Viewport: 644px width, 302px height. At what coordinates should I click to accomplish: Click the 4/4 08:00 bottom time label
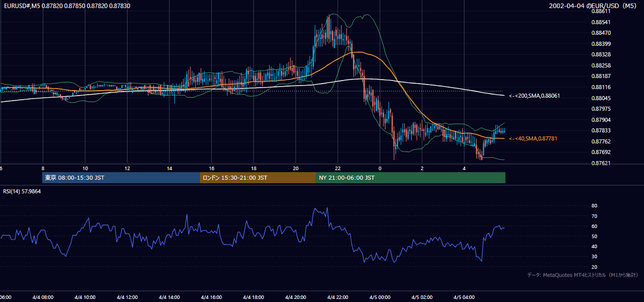(42, 297)
